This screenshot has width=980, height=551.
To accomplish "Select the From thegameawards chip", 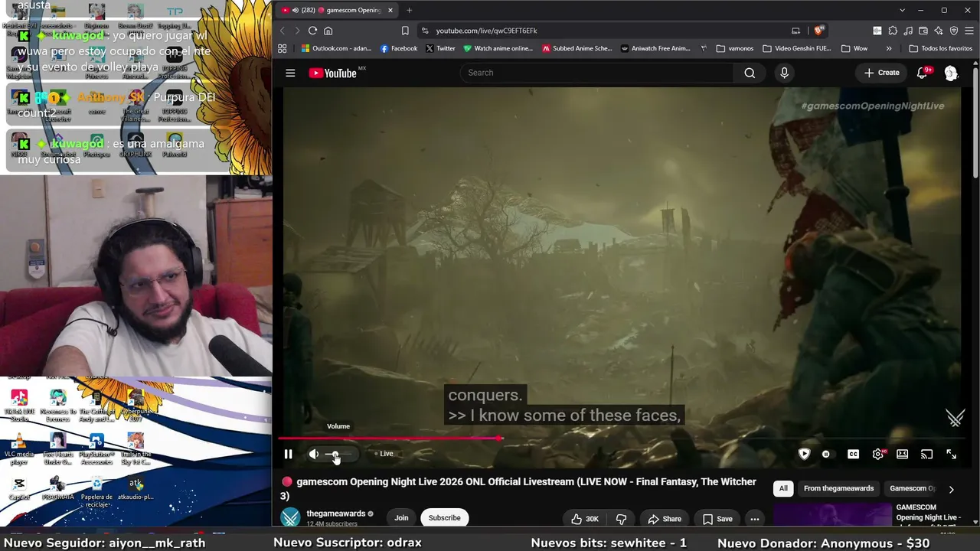I will point(838,488).
